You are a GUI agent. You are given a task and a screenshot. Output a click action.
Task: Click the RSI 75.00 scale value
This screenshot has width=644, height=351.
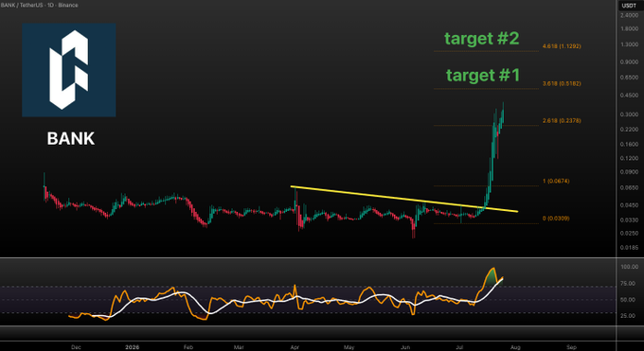coord(628,283)
